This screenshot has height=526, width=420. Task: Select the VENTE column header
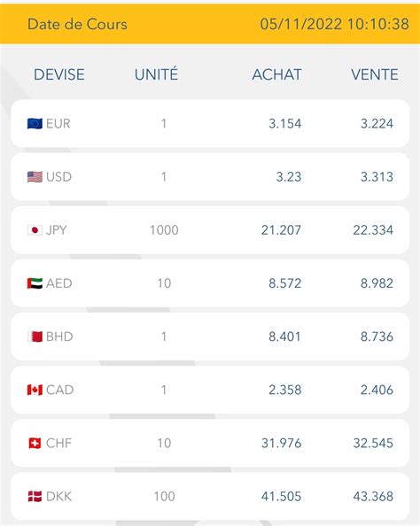[x=375, y=74]
